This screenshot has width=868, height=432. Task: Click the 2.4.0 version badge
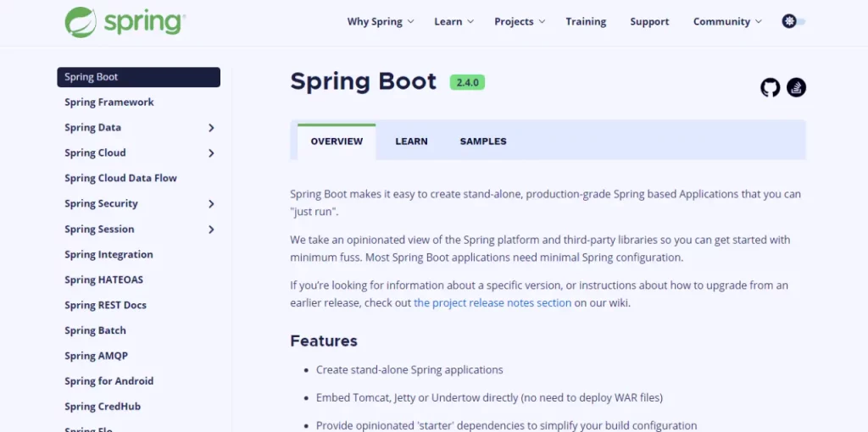467,82
